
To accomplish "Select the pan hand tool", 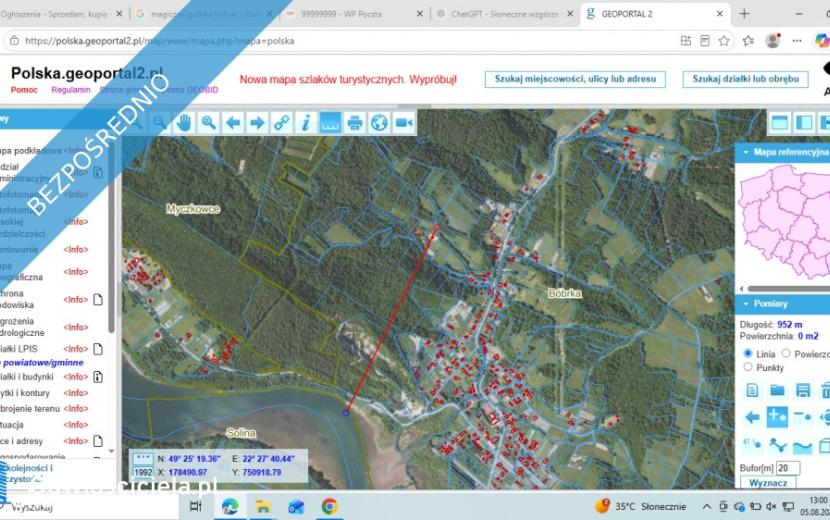I will [x=184, y=123].
